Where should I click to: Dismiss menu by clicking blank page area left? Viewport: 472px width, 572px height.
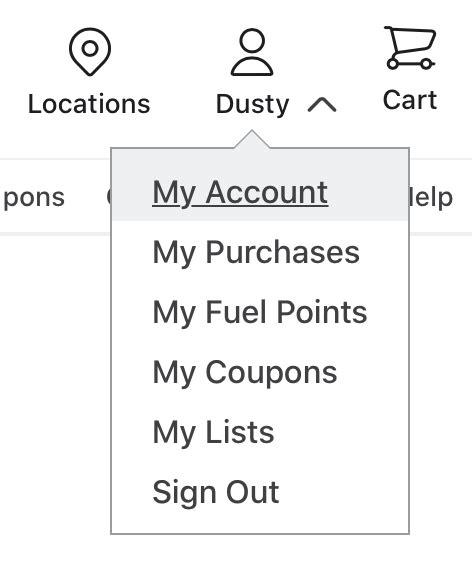(55, 365)
